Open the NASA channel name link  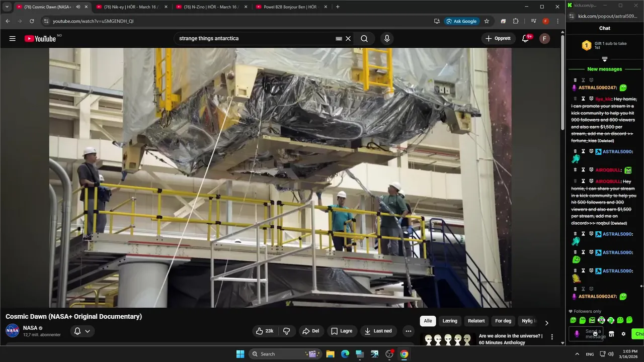(30, 328)
